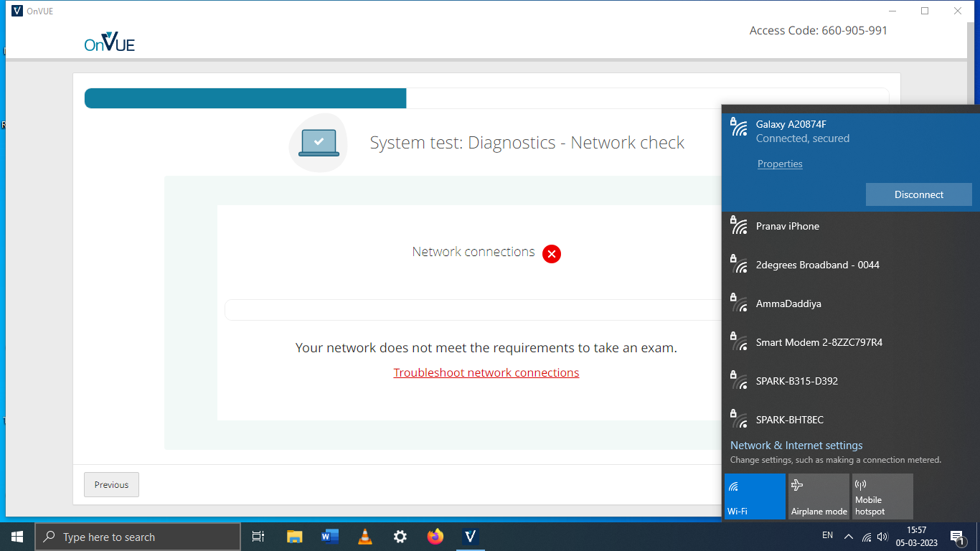Screen dimensions: 980x551
Task: Launch Firefox from the taskbar
Action: coord(435,536)
